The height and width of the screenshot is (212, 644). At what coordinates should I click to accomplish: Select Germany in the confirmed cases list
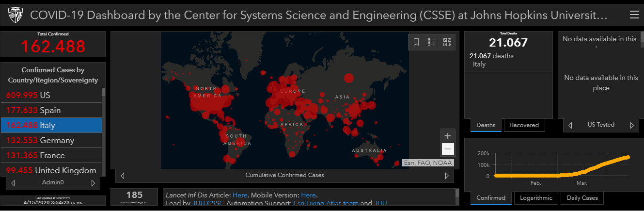[51, 140]
